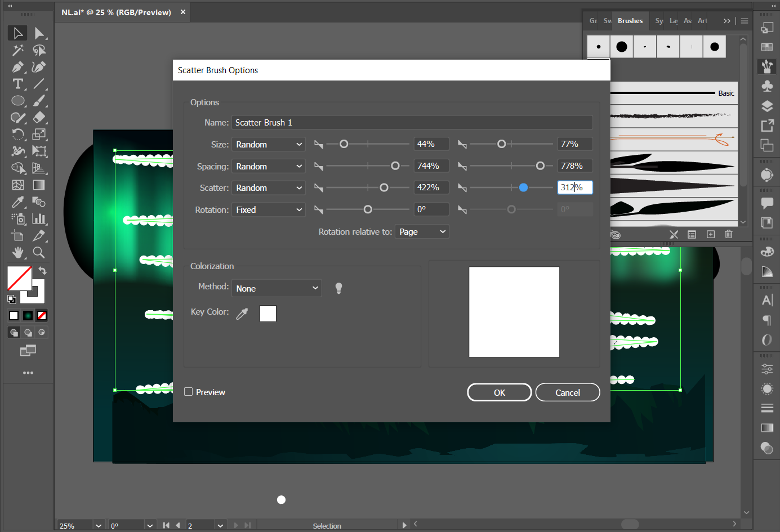
Task: Open Colorization Method dropdown
Action: (x=277, y=288)
